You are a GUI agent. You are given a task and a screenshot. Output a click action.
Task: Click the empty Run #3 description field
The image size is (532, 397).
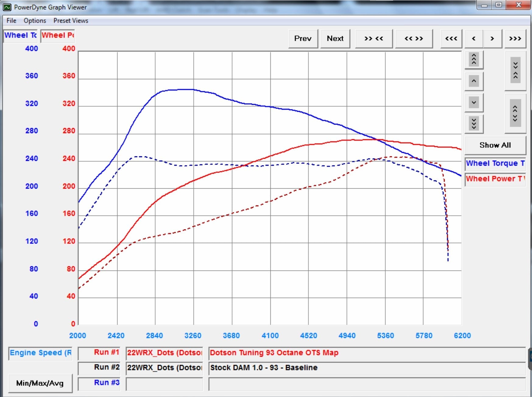367,383
